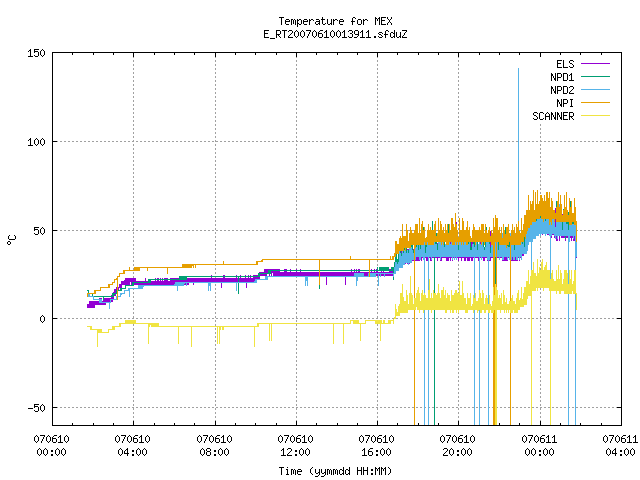Click the SCANNER legend label
Image resolution: width=640 pixels, height=480 pixels.
click(553, 116)
